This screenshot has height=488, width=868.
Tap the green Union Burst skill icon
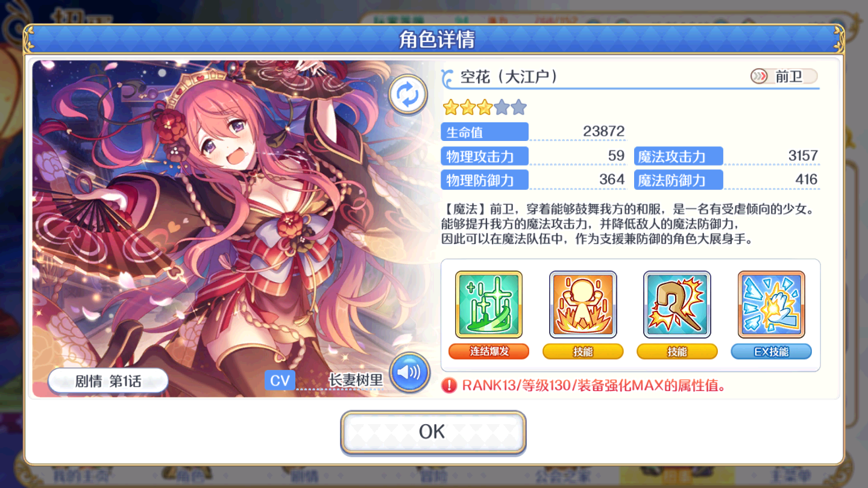pos(489,304)
